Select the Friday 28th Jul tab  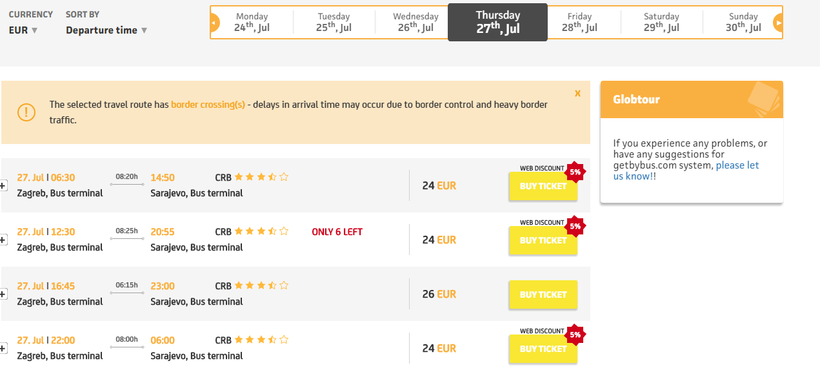click(x=579, y=22)
